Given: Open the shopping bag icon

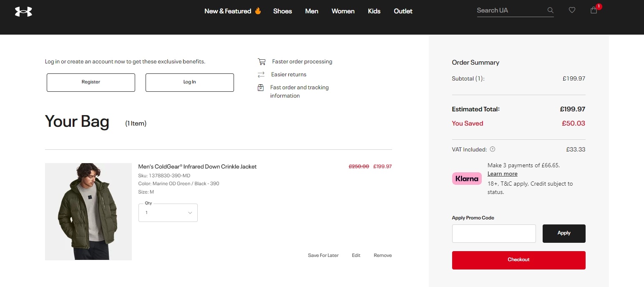Looking at the screenshot, I should [594, 10].
